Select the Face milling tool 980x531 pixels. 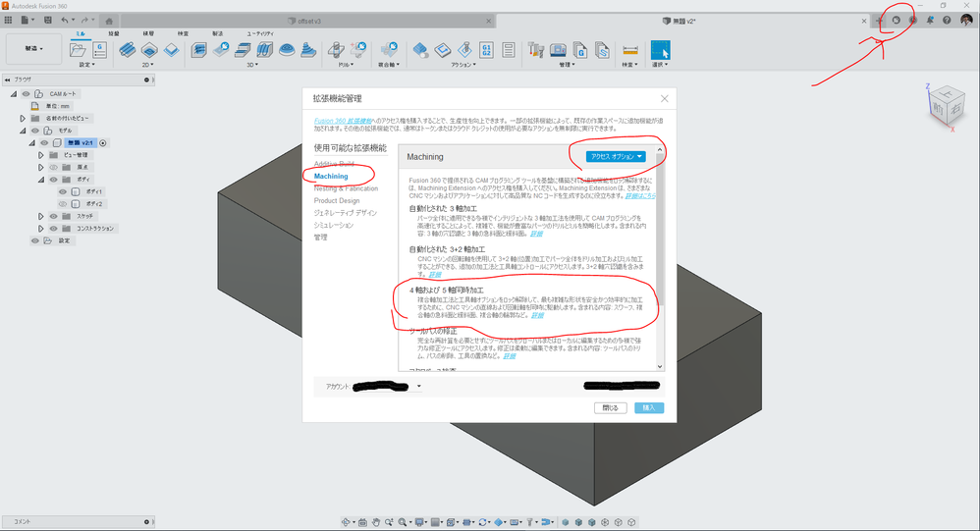pyautogui.click(x=171, y=50)
